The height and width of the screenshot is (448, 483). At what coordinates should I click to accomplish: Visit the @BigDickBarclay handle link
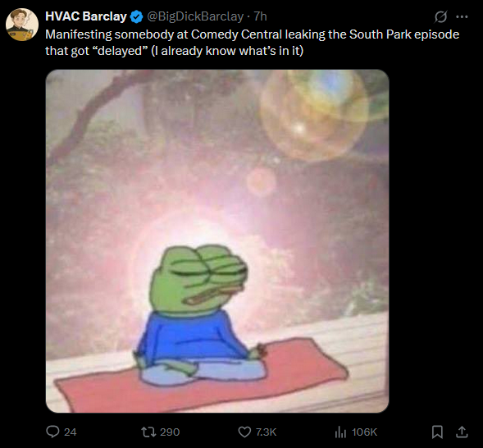coord(195,16)
